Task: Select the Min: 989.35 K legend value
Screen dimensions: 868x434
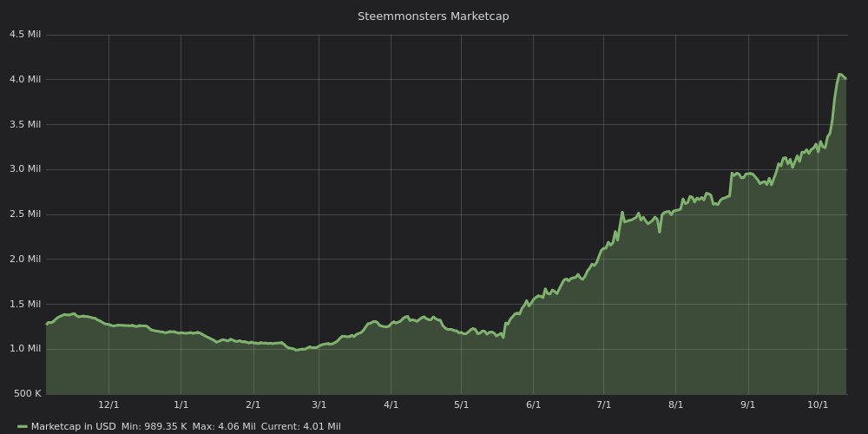Action: click(155, 426)
